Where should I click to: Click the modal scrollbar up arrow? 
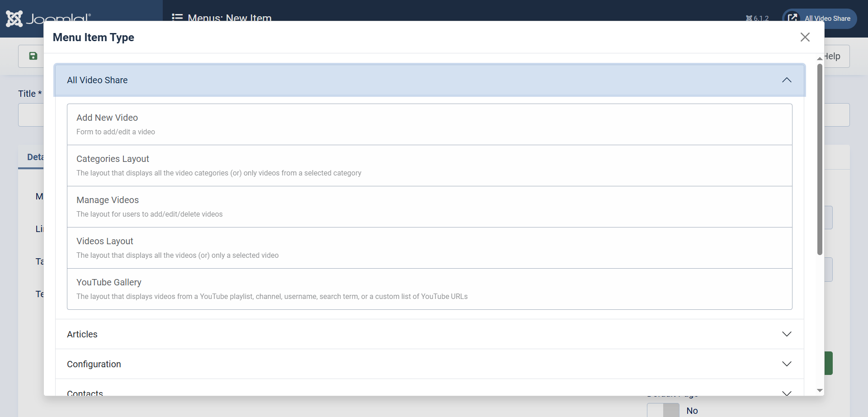(x=820, y=59)
